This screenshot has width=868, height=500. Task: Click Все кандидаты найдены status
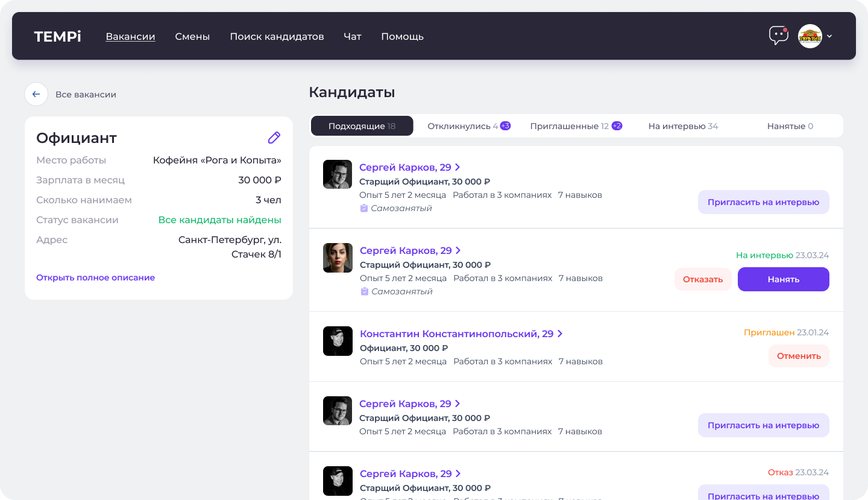coord(219,220)
